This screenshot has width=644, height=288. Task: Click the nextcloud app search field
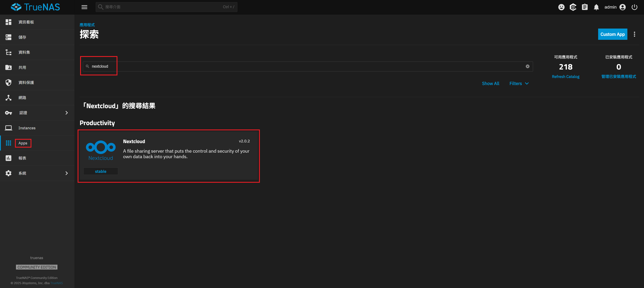point(308,66)
